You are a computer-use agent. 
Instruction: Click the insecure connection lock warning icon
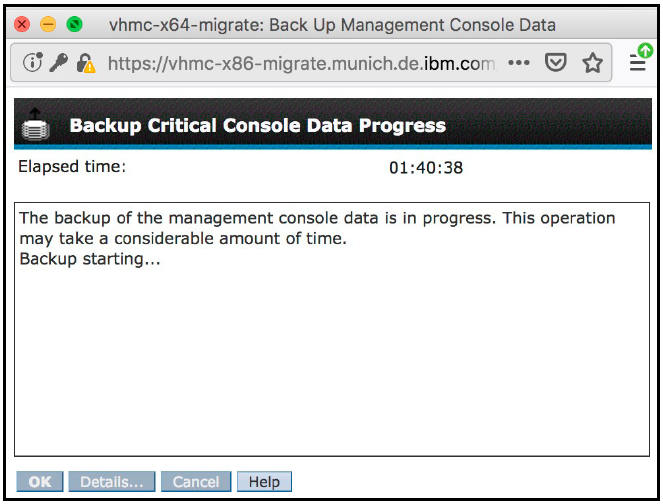[86, 63]
